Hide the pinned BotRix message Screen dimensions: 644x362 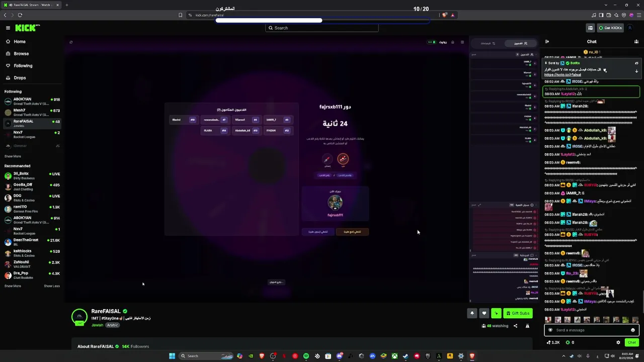pos(636,63)
